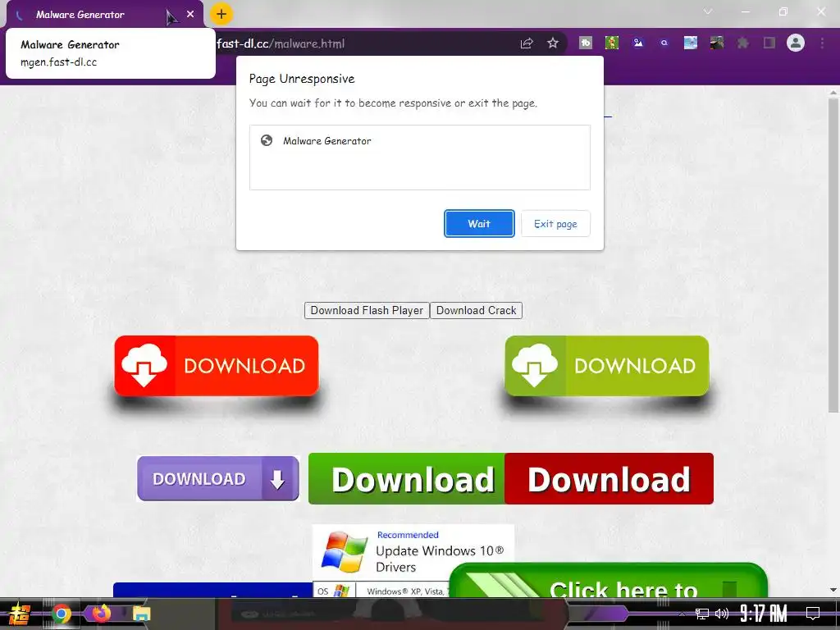Click the dark red Download banner button

[x=609, y=478]
